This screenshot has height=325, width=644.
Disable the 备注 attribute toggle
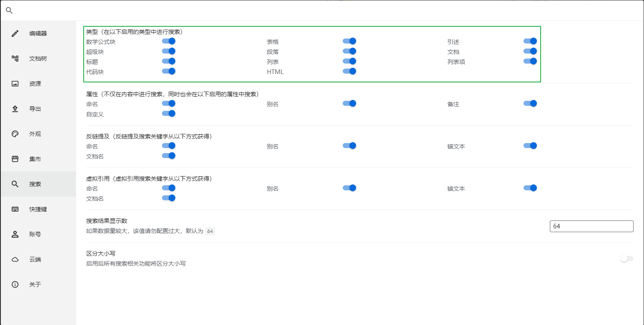coord(530,103)
